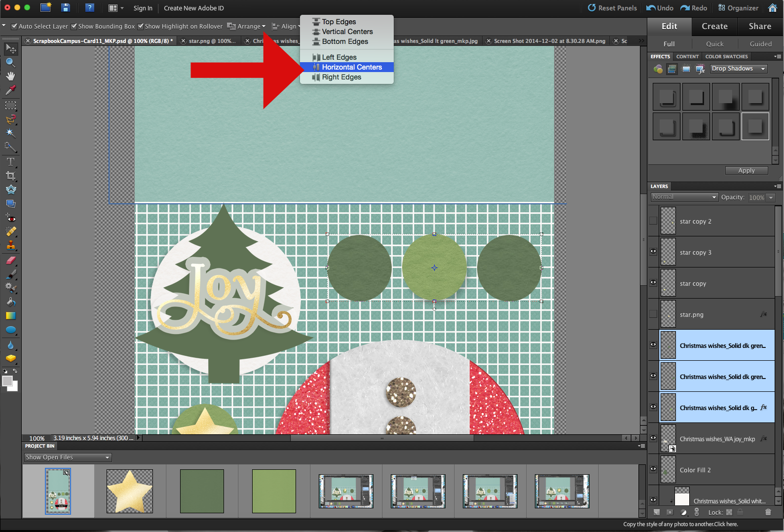Click the foreground color swatch
This screenshot has width=784, height=532.
[7, 381]
